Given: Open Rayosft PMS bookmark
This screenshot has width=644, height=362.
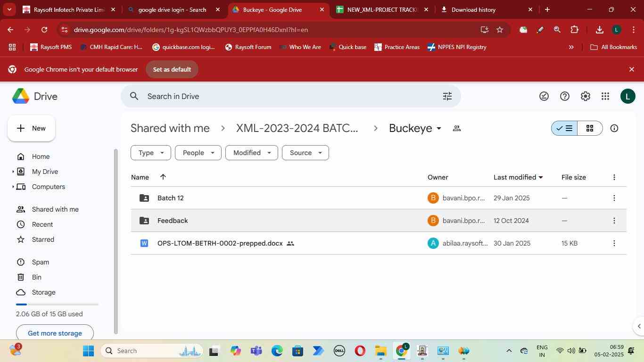Looking at the screenshot, I should [x=51, y=47].
